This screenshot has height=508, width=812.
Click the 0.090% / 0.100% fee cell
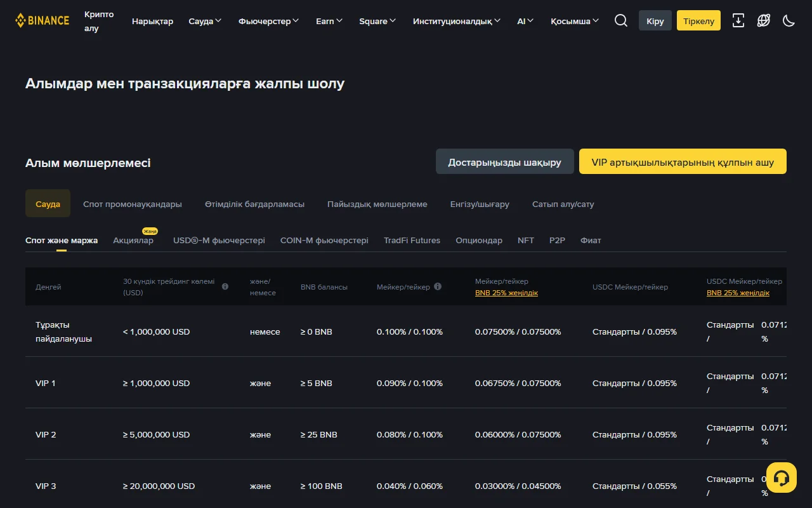click(x=410, y=383)
